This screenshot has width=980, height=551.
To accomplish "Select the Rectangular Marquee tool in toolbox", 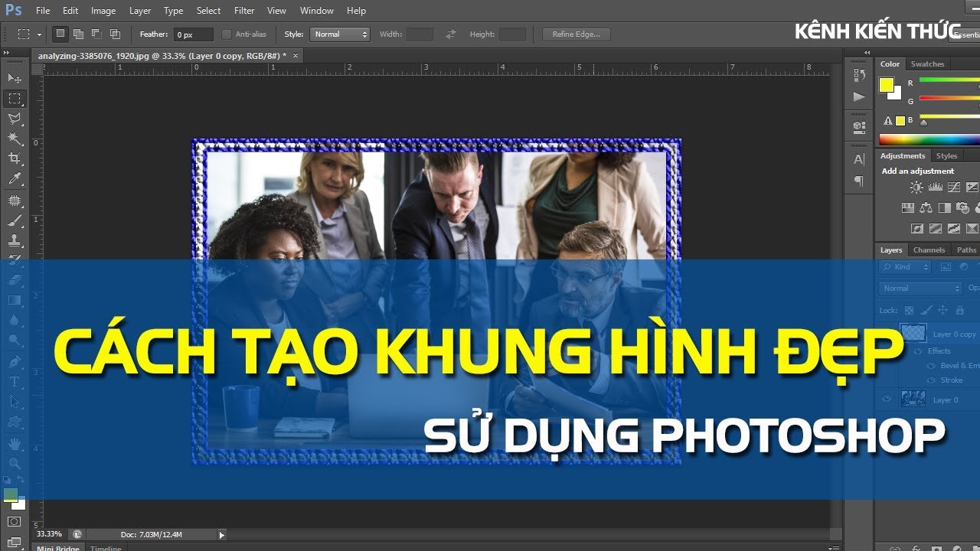I will [x=15, y=98].
